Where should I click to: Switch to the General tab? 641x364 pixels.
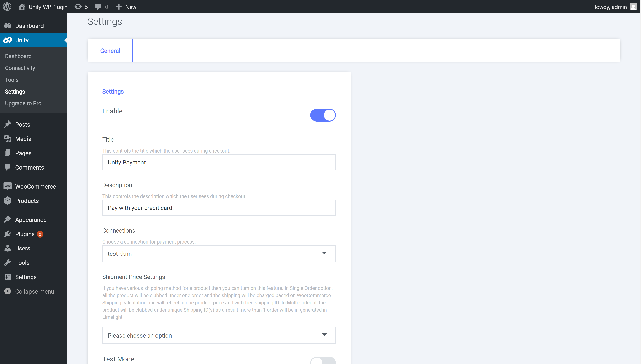click(110, 51)
